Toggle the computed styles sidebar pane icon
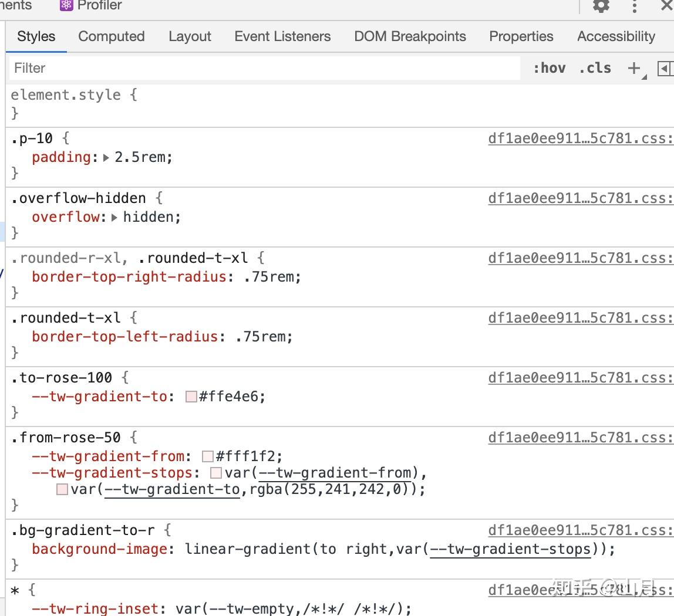The width and height of the screenshot is (674, 616). [x=664, y=68]
